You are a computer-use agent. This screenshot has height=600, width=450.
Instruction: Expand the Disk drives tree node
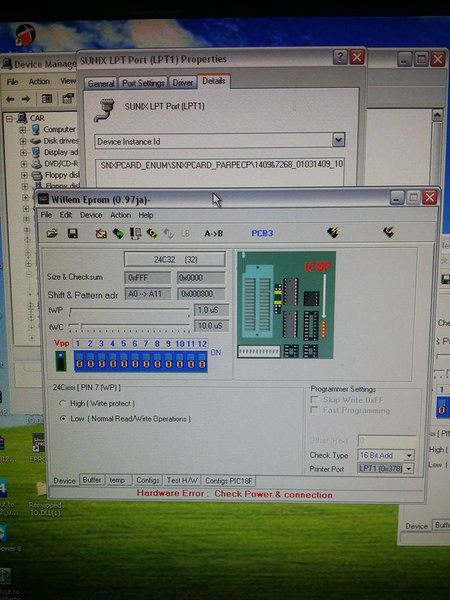pyautogui.click(x=23, y=141)
